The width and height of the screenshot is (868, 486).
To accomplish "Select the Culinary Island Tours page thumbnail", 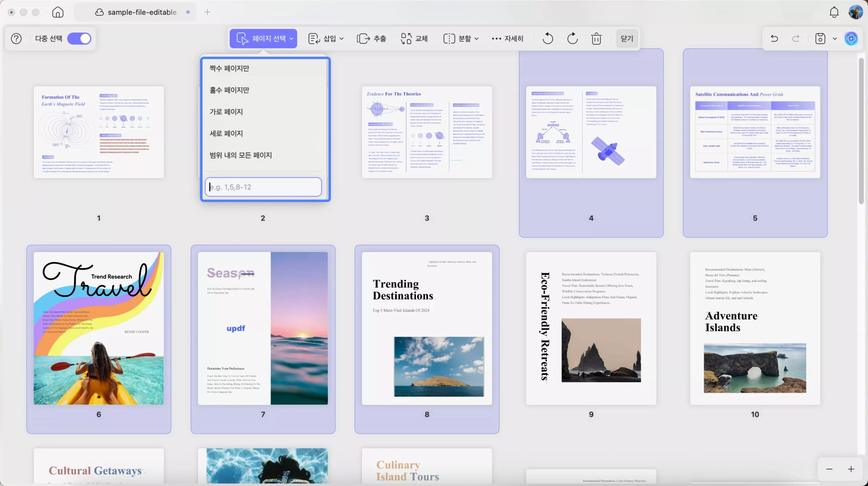I will [427, 466].
